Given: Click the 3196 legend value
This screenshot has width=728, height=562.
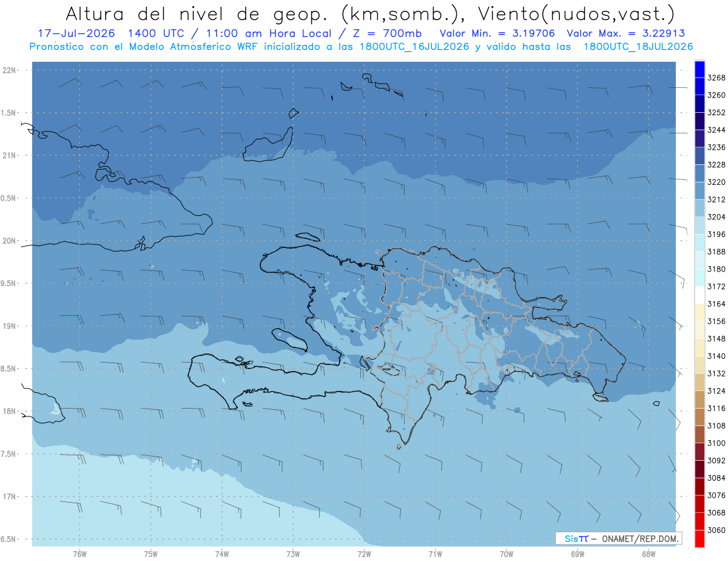Looking at the screenshot, I should 716,234.
